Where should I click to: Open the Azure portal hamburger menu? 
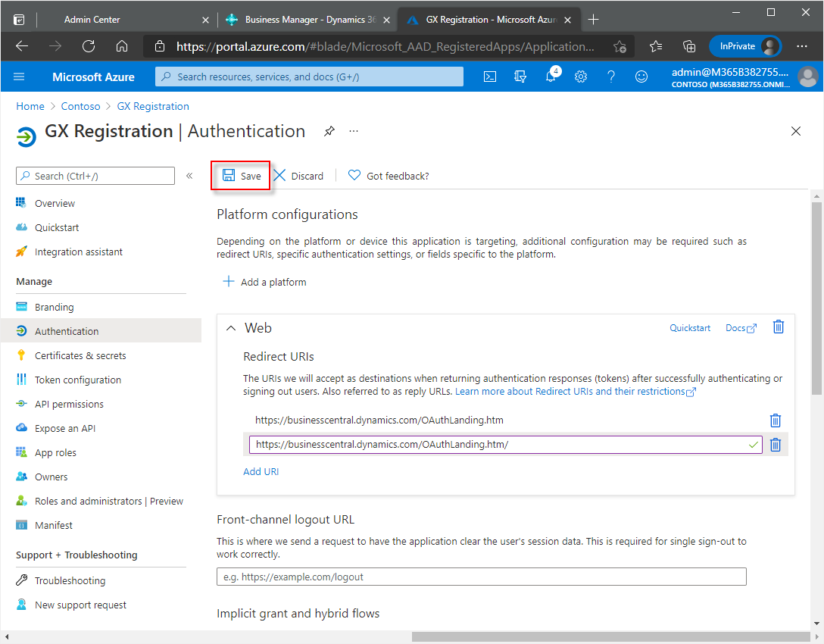20,77
